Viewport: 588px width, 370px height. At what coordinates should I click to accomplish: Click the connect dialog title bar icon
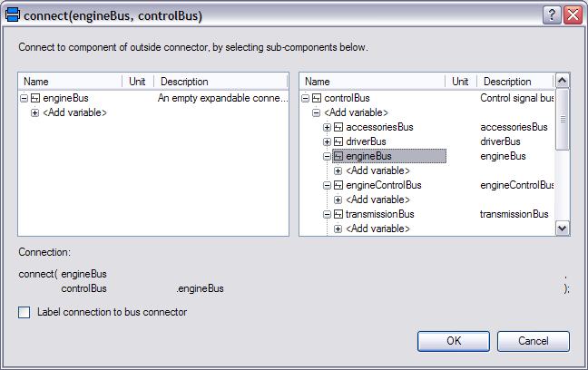pos(14,15)
